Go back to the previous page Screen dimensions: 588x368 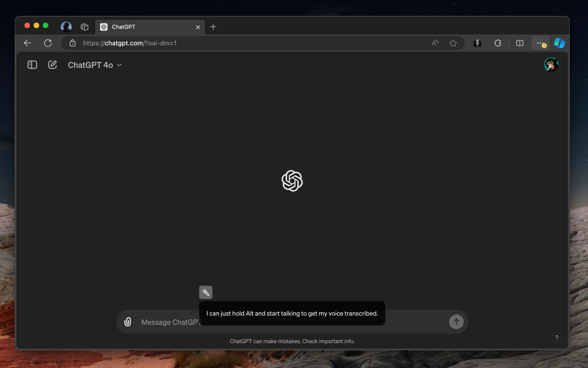click(28, 43)
